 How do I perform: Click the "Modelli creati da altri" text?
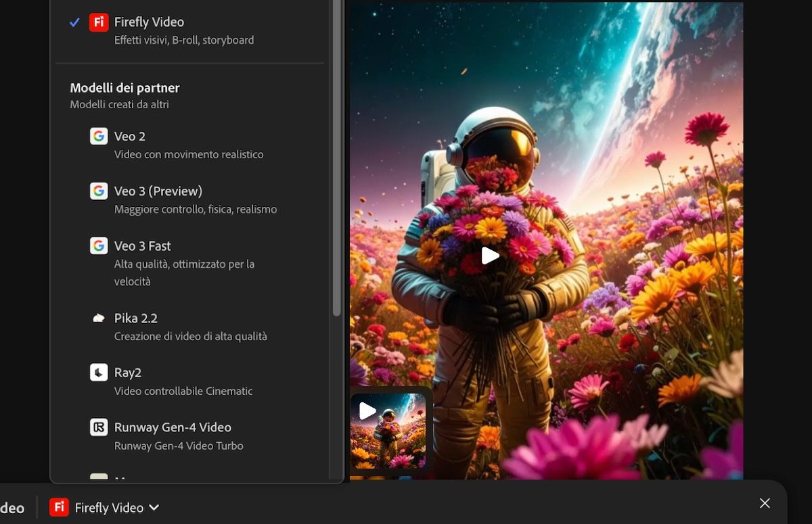click(x=119, y=105)
